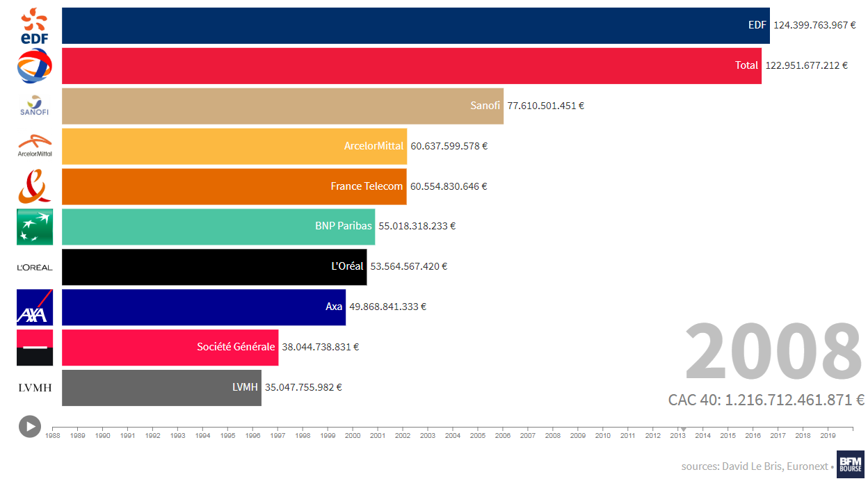The height and width of the screenshot is (488, 868).
Task: Jump to 1994 on the timeline
Action: click(203, 435)
